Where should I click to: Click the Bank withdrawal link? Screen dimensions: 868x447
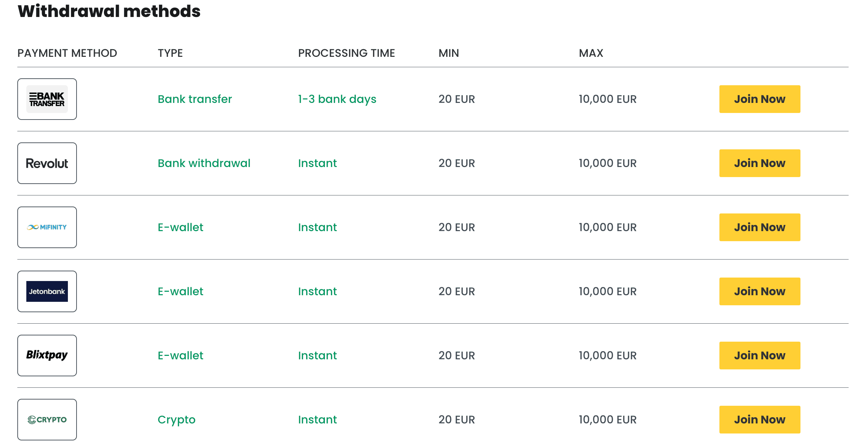coord(204,163)
